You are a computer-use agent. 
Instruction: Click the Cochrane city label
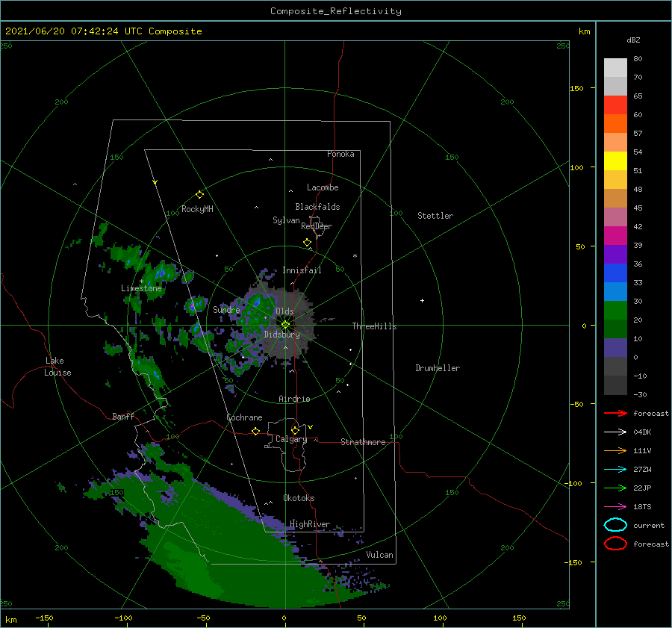tap(244, 417)
